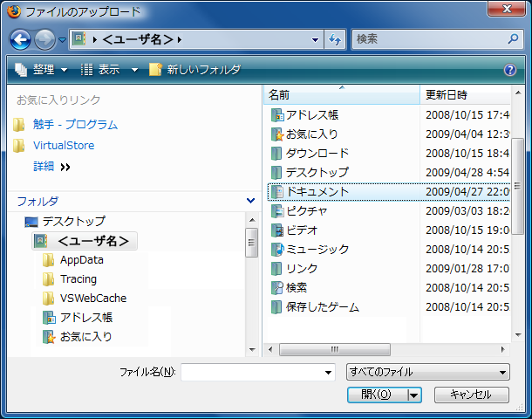This screenshot has height=419, width=532.
Task: Open the 触手 - プログラム favorite link
Action: [x=75, y=125]
